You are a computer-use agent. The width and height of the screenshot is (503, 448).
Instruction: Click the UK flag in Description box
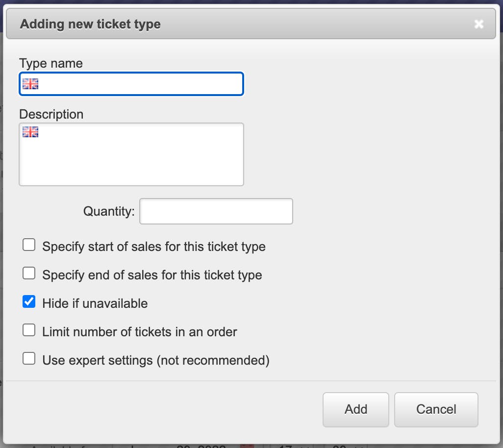pos(30,132)
